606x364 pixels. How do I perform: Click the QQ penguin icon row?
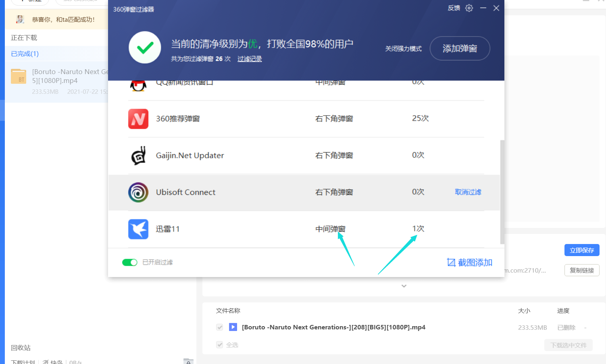pyautogui.click(x=138, y=85)
